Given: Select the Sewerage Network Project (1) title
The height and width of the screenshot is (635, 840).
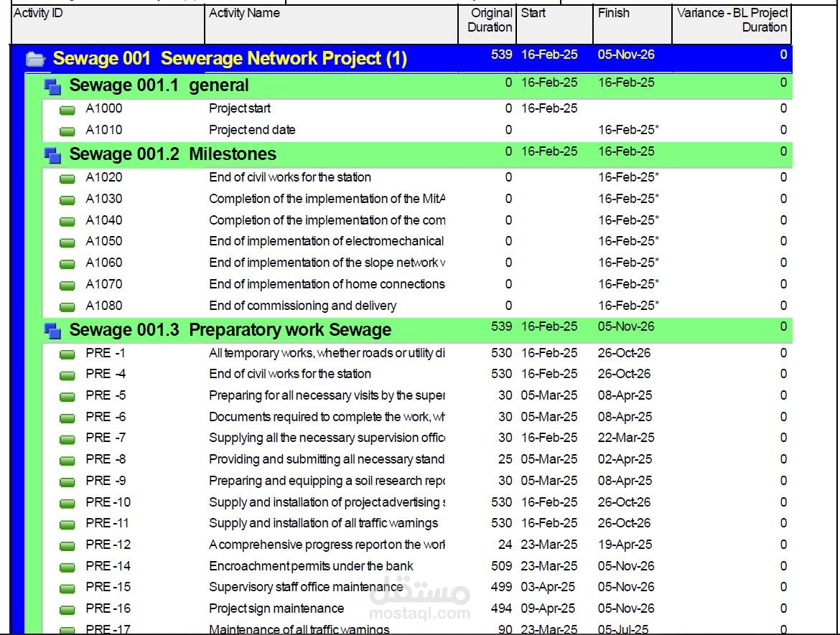Looking at the screenshot, I should (284, 58).
